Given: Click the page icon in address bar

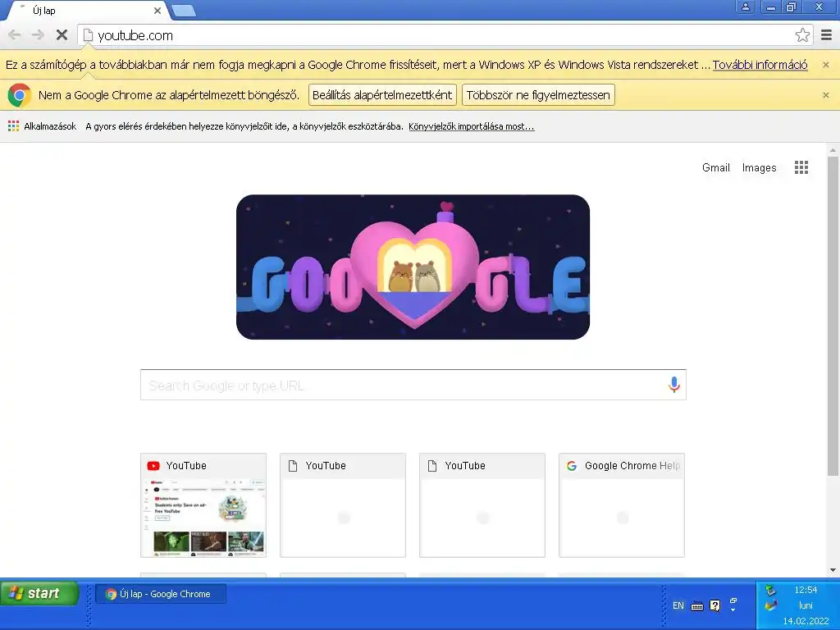Looking at the screenshot, I should pos(88,35).
